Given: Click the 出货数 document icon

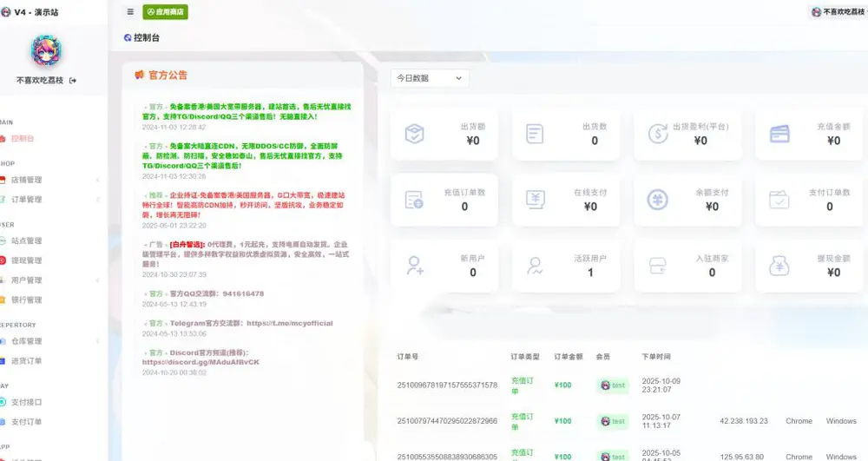Looking at the screenshot, I should point(535,134).
